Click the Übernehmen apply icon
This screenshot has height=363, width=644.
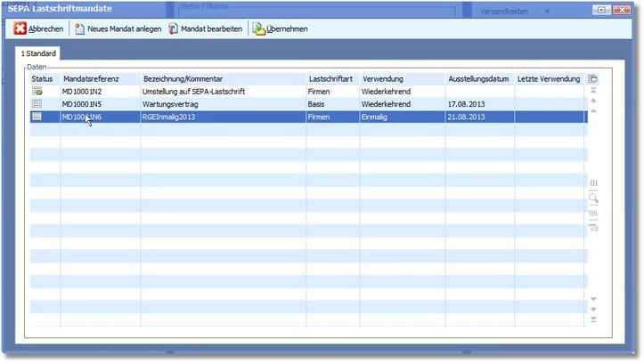[x=259, y=29]
